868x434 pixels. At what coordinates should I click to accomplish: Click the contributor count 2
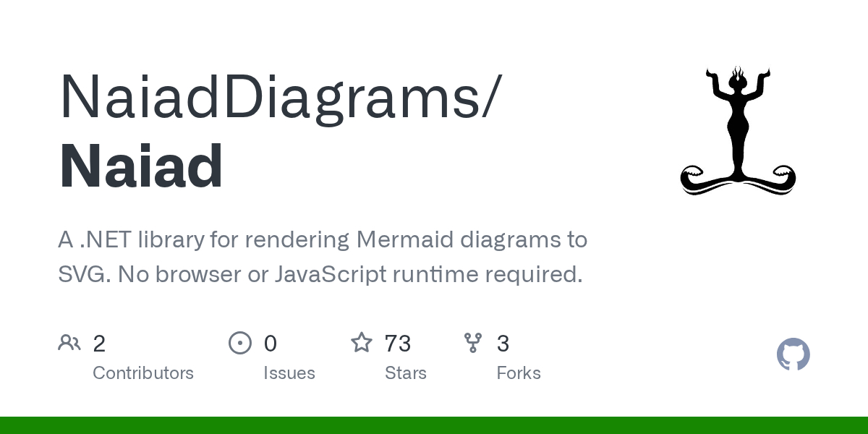(x=99, y=344)
